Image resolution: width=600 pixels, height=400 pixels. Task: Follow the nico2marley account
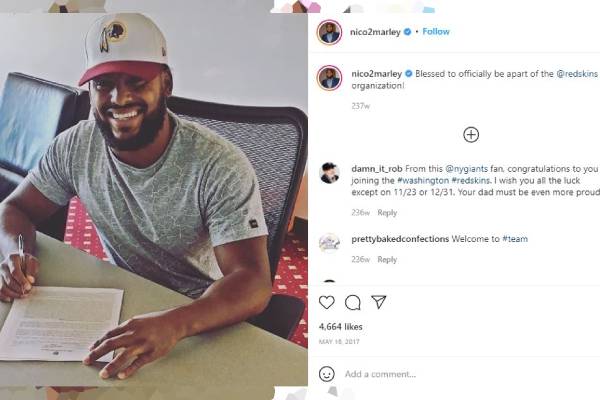click(x=436, y=32)
